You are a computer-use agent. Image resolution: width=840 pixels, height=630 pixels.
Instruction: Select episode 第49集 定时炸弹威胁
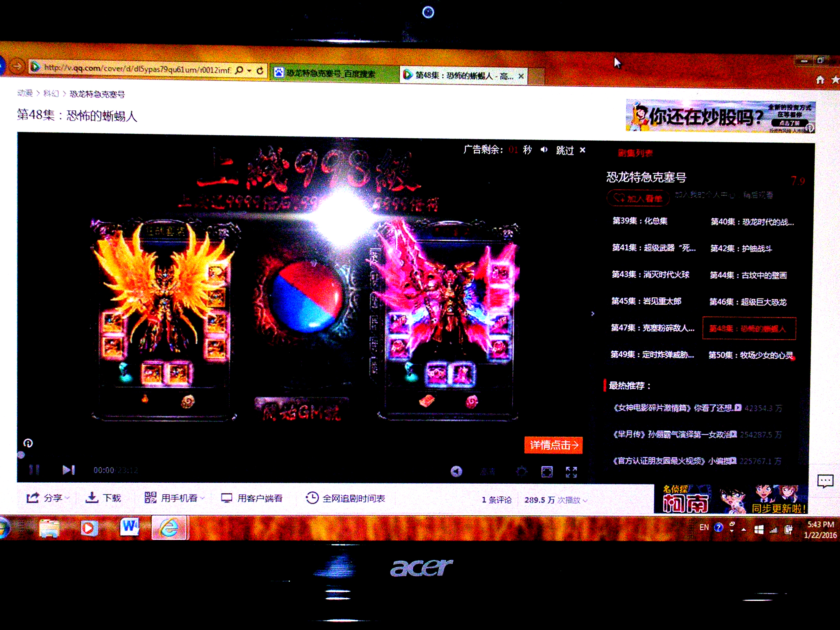(652, 354)
